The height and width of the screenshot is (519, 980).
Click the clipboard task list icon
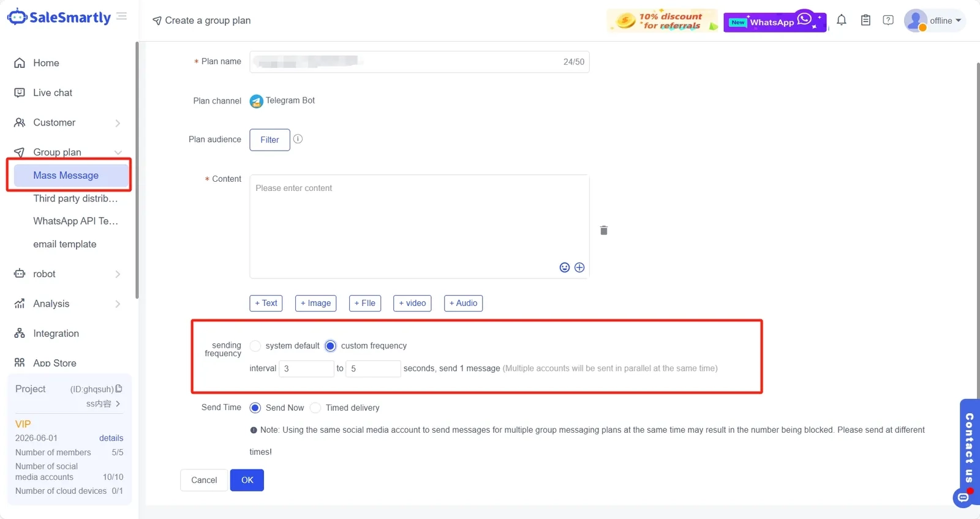(865, 20)
